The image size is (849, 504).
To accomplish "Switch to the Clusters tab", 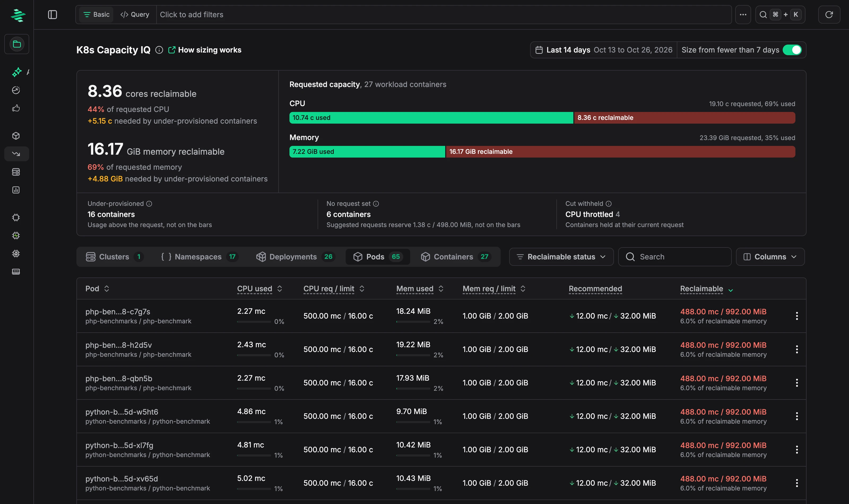I will 114,257.
